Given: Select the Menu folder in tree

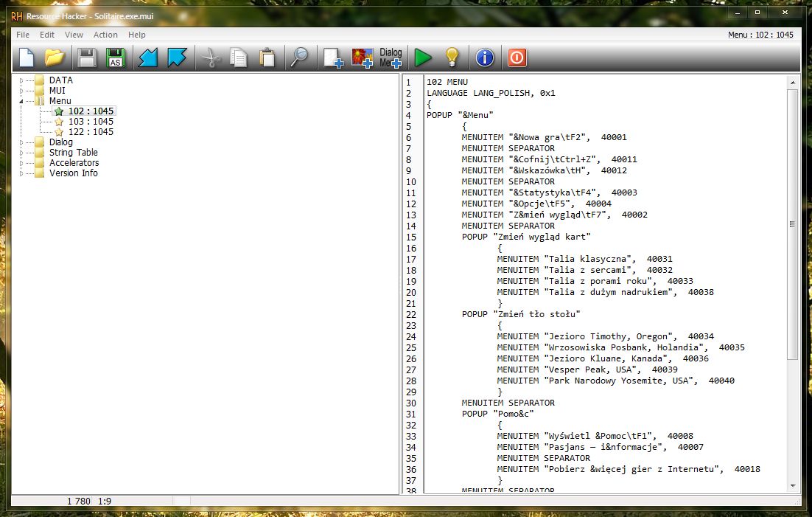Looking at the screenshot, I should point(60,101).
